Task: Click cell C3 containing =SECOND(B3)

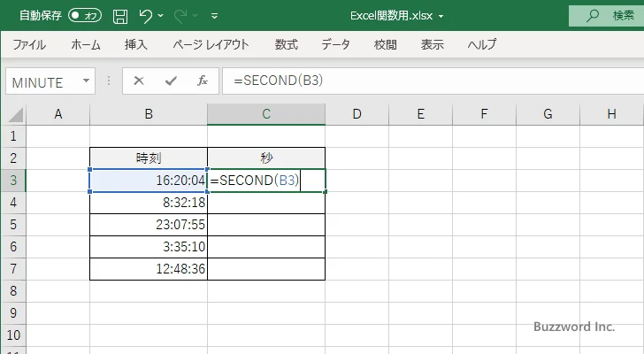Action: 266,181
